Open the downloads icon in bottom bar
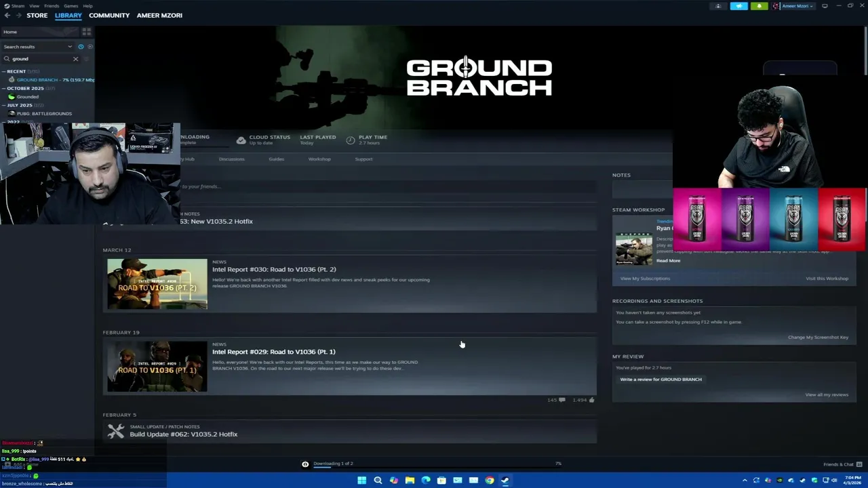Viewport: 868px width, 488px height. click(x=305, y=464)
